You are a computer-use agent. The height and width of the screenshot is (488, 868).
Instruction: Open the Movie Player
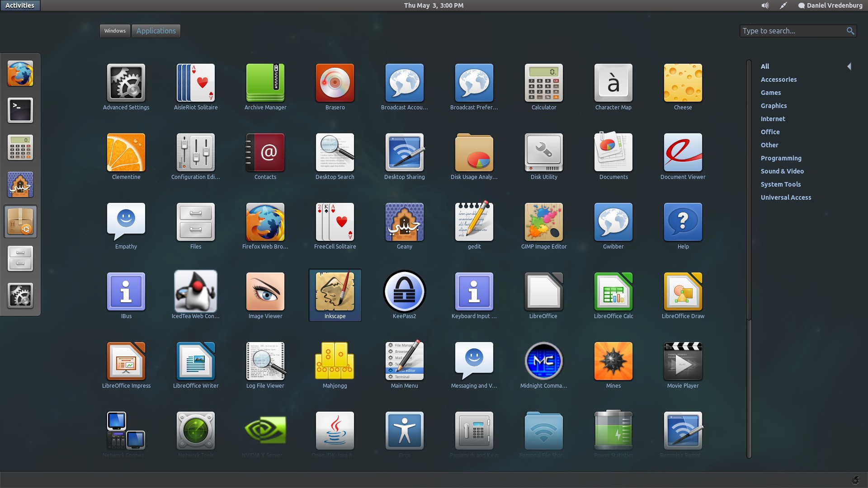click(x=683, y=365)
